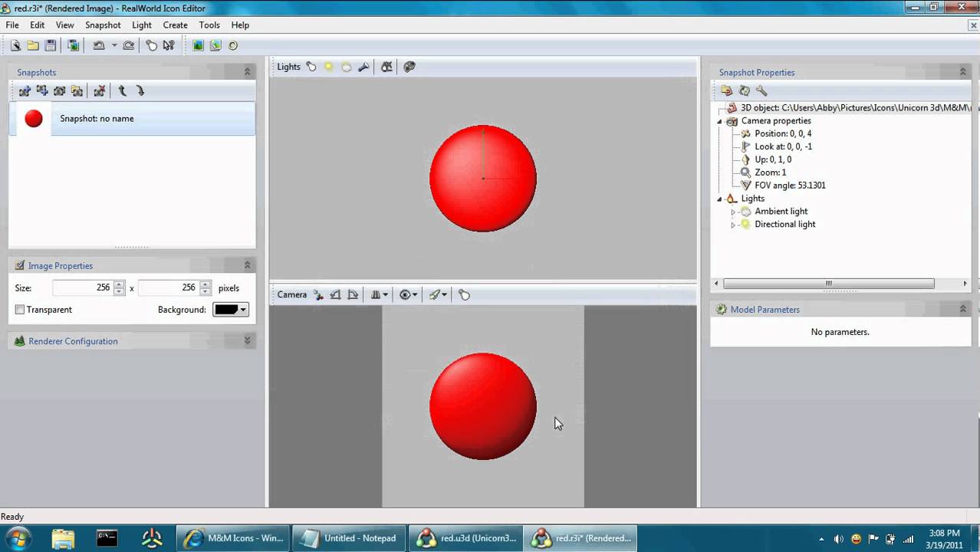This screenshot has width=980, height=552.
Task: Move the snapshot up using the arrow icon
Action: pyautogui.click(x=122, y=91)
